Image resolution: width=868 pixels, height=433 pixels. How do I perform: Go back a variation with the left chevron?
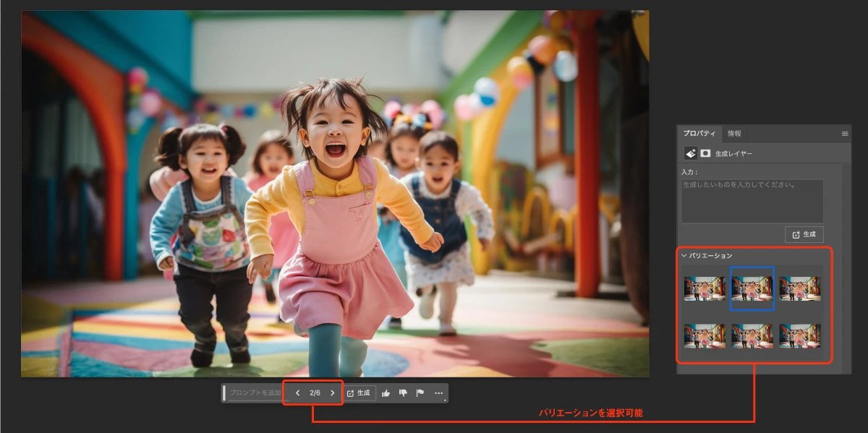297,393
